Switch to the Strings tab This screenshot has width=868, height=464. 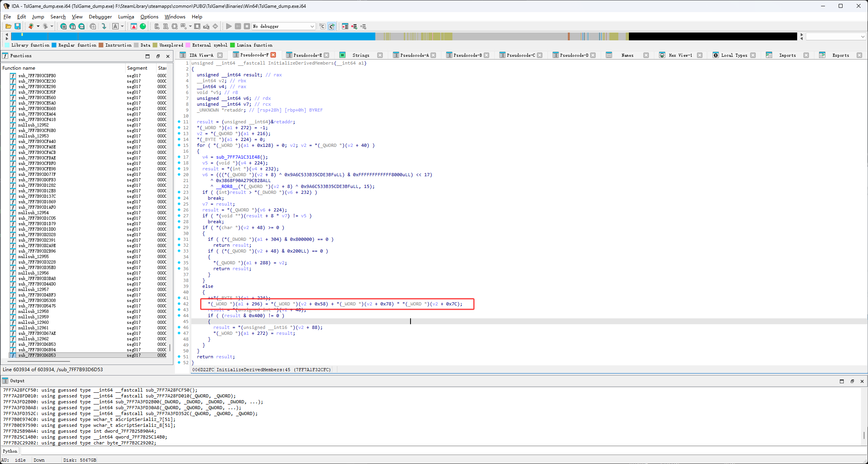click(x=360, y=55)
